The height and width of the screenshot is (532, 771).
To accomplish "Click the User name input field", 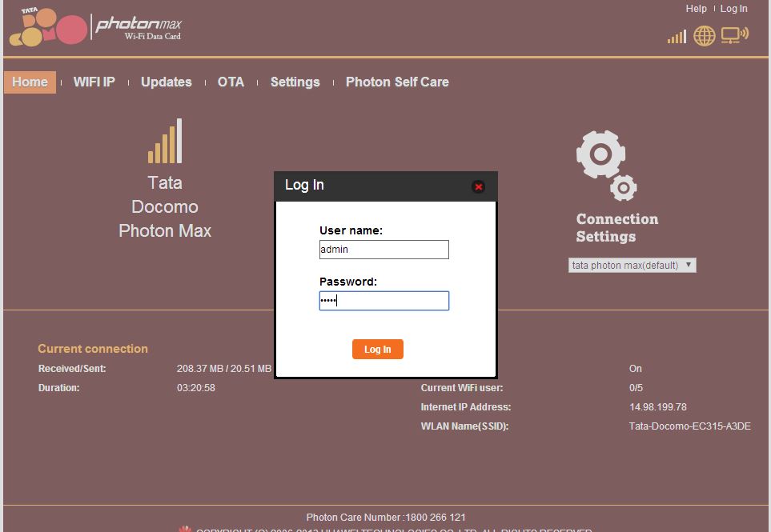I will pyautogui.click(x=384, y=250).
